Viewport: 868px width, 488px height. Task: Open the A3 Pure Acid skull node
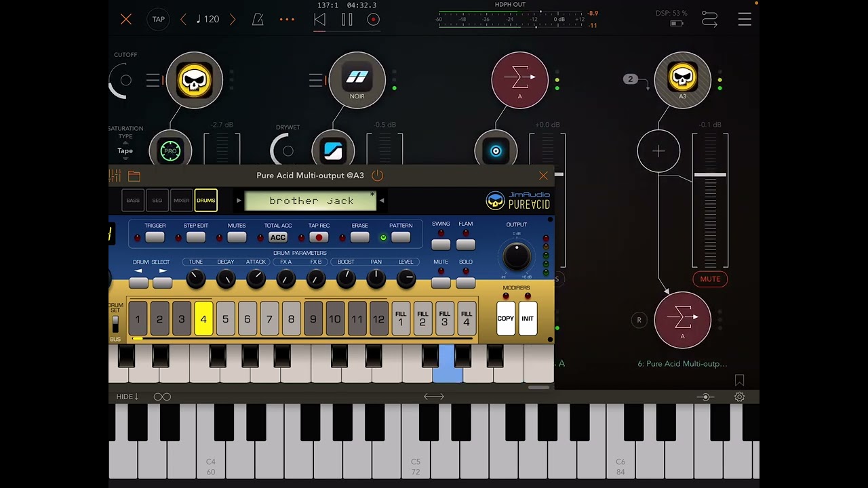(682, 80)
